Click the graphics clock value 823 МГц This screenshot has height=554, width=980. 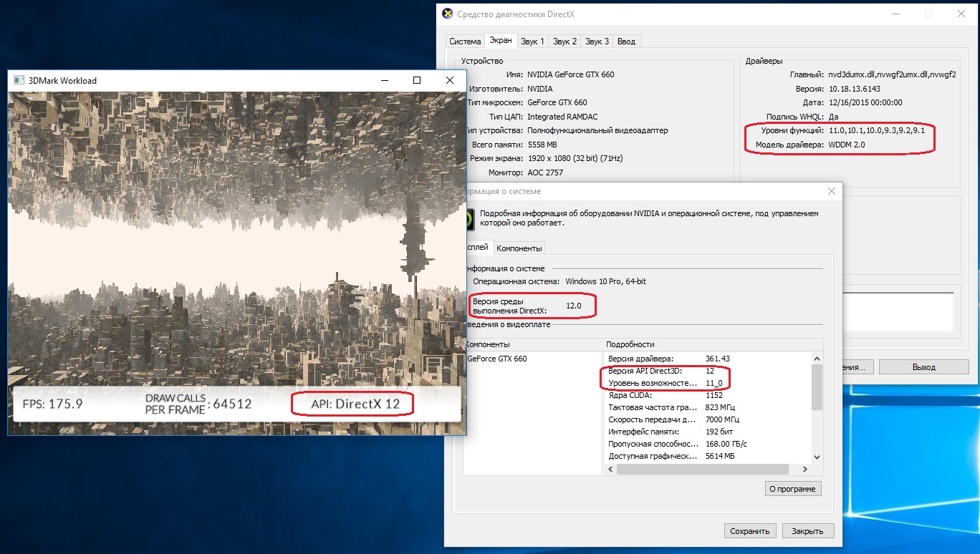(x=721, y=407)
